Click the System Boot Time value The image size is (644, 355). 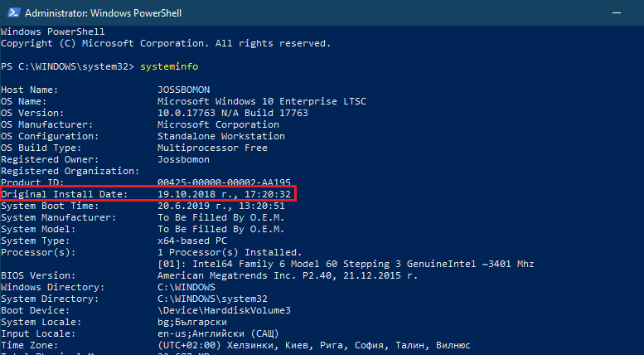coord(221,206)
